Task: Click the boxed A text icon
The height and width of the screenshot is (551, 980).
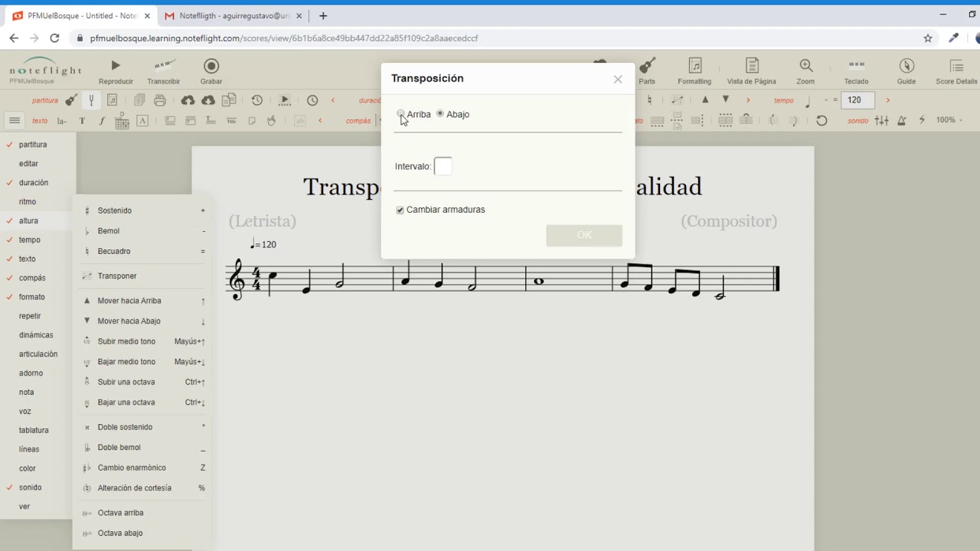Action: click(142, 120)
